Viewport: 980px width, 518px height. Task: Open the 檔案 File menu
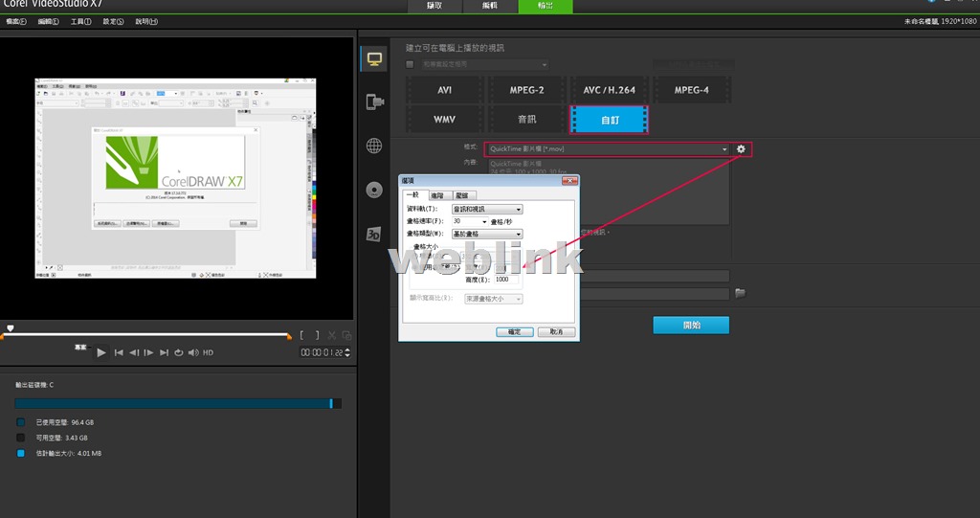pos(16,21)
